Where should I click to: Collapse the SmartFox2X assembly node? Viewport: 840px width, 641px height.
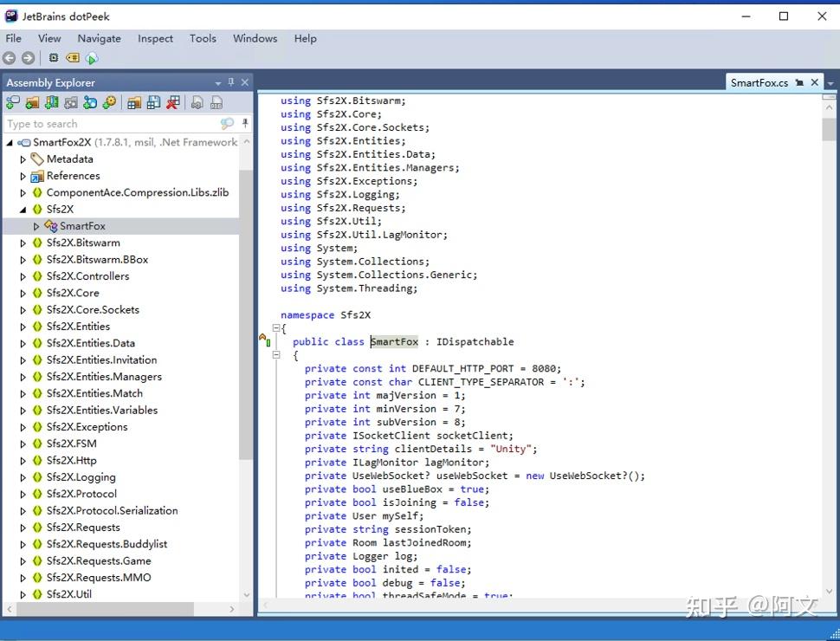point(10,143)
